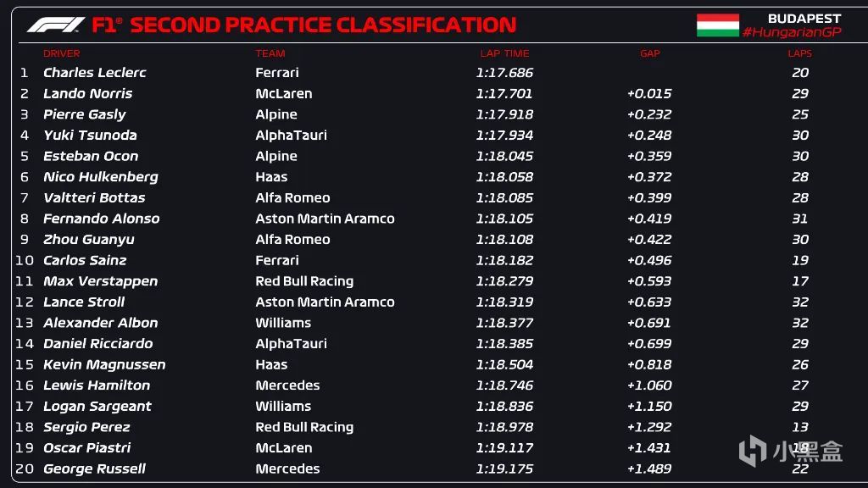The image size is (868, 488).
Task: Select driver Charles Leclerc
Action: (95, 73)
